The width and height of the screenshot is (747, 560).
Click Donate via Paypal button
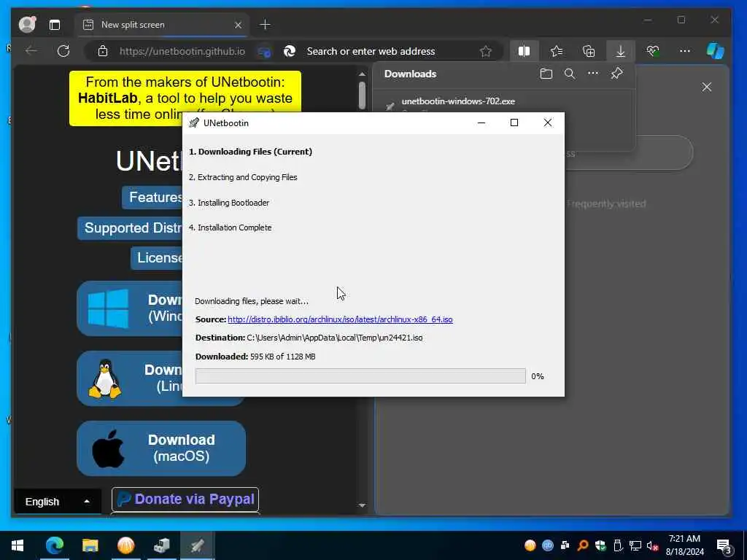coord(185,499)
